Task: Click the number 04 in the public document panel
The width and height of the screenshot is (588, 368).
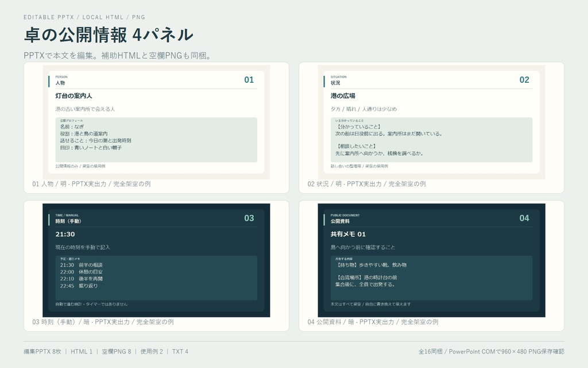Action: coord(524,218)
